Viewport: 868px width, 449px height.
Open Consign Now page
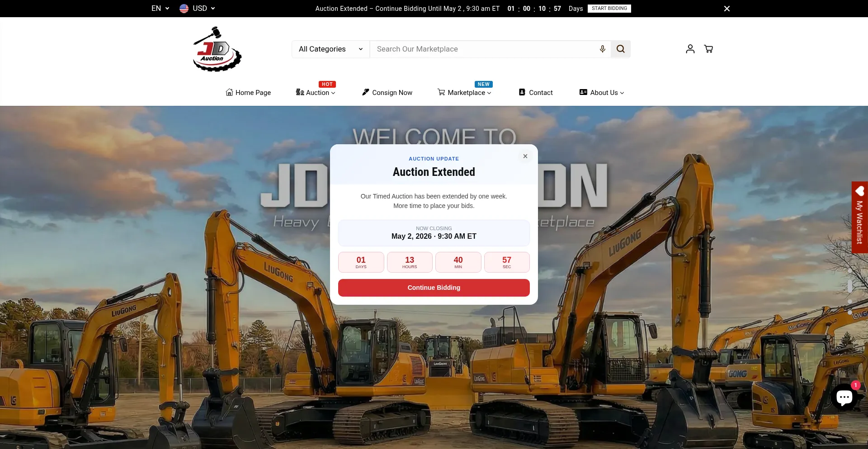point(387,92)
